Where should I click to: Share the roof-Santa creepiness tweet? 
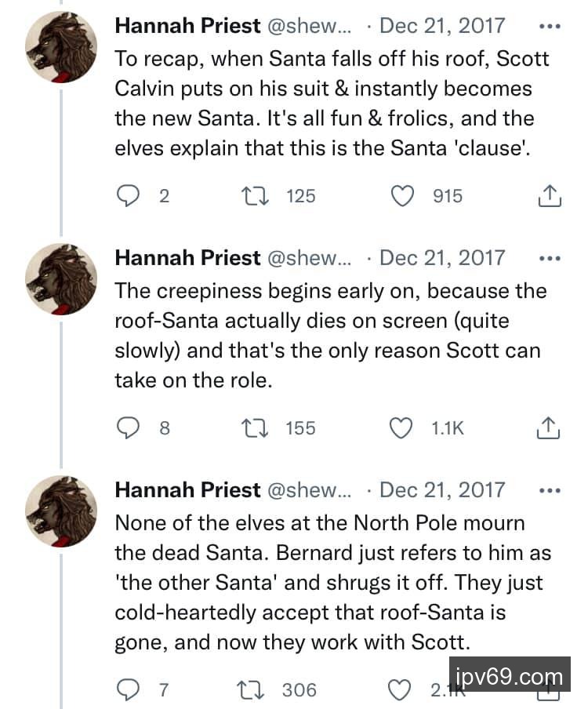[x=550, y=427]
